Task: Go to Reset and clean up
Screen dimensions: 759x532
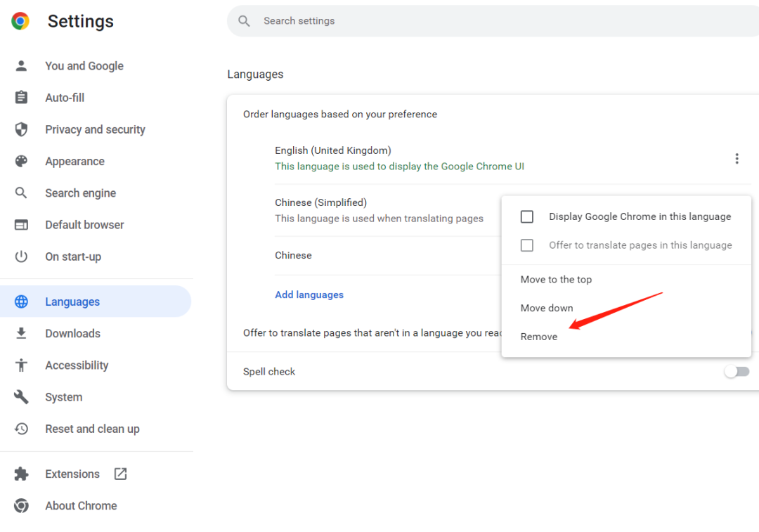Action: 92,429
